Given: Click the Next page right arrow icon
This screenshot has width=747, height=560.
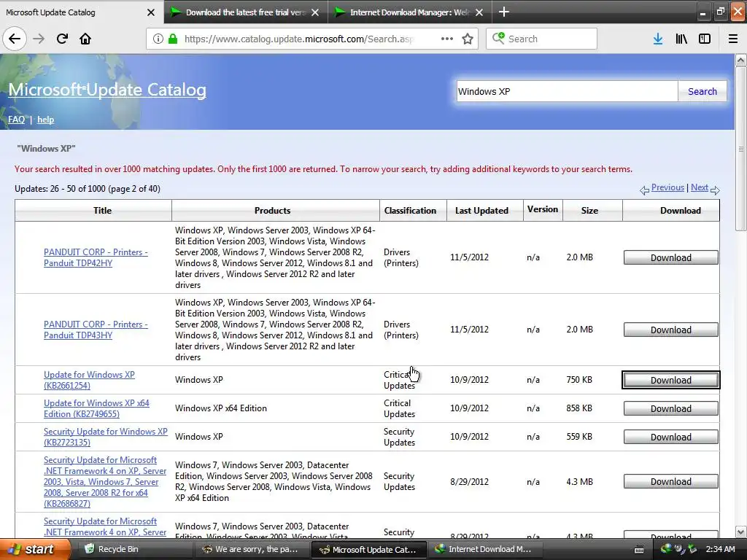Looking at the screenshot, I should tap(715, 190).
